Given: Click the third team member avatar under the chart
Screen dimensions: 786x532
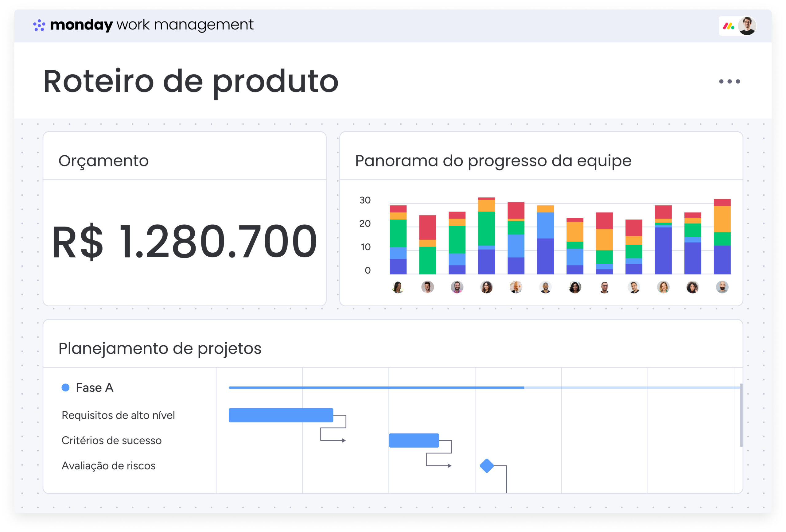Looking at the screenshot, I should pos(457,287).
